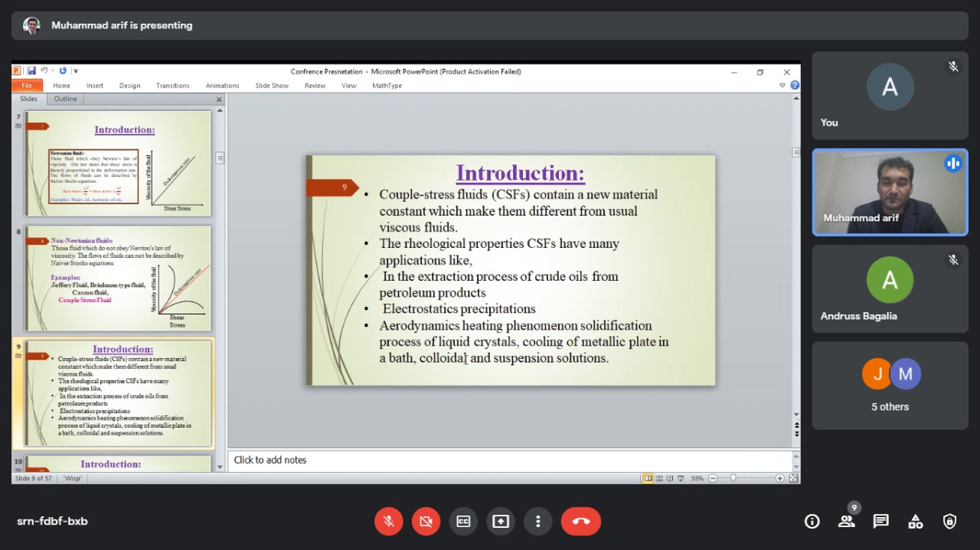Select Andruss Bagalia participant tile
The width and height of the screenshot is (980, 550).
(x=890, y=289)
